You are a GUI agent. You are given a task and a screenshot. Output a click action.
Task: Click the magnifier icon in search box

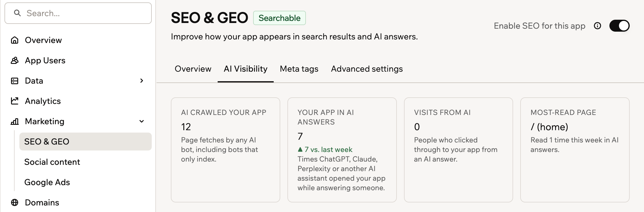(x=17, y=13)
